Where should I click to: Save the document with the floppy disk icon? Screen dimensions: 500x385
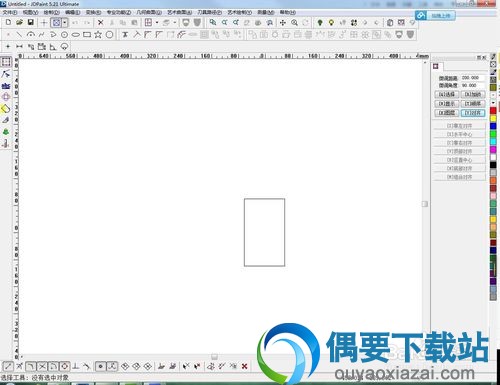click(x=31, y=22)
